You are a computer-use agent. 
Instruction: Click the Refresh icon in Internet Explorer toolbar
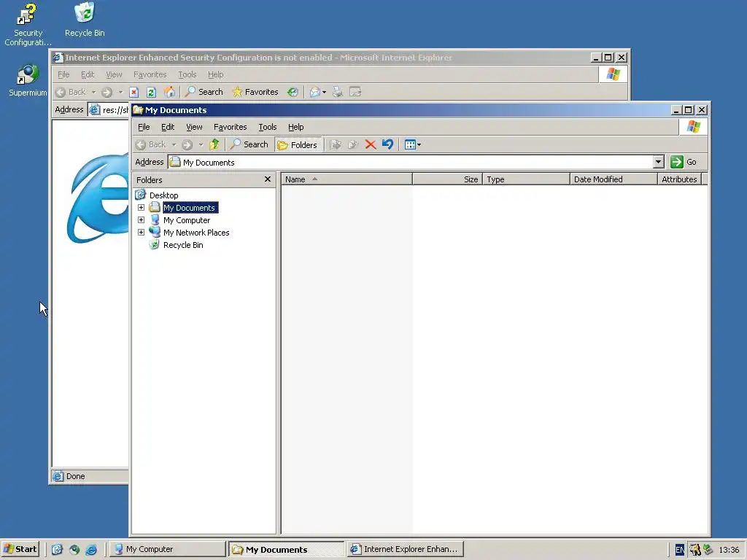point(152,92)
